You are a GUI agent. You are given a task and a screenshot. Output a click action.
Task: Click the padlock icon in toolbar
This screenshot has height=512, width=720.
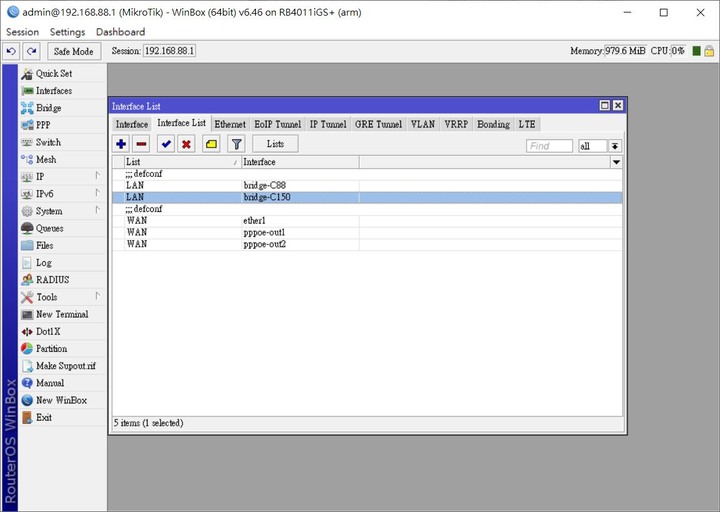click(x=709, y=51)
